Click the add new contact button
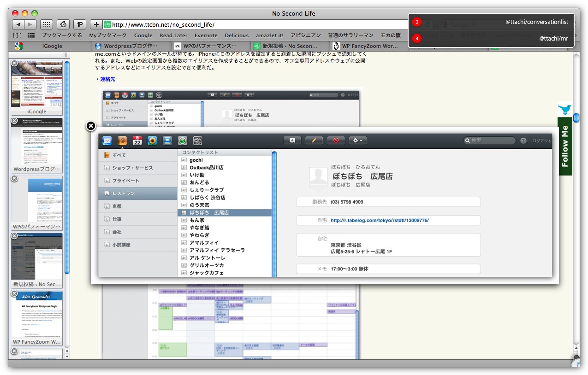The image size is (588, 375). 292,141
